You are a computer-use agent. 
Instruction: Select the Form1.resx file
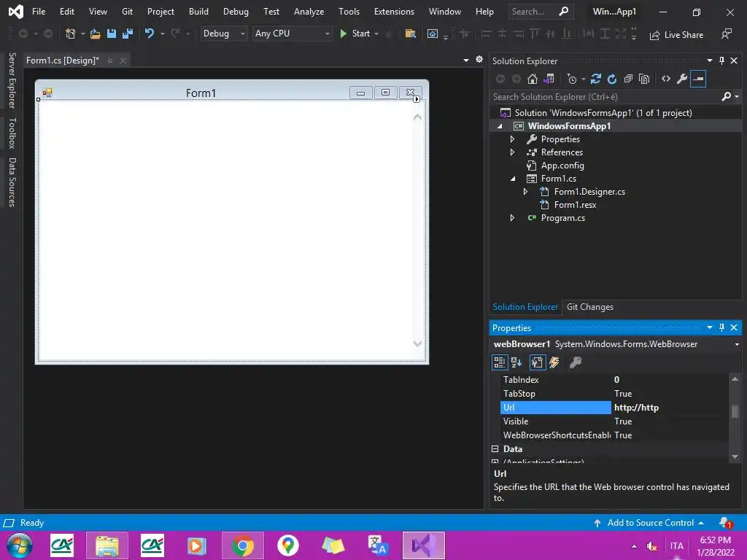point(575,205)
